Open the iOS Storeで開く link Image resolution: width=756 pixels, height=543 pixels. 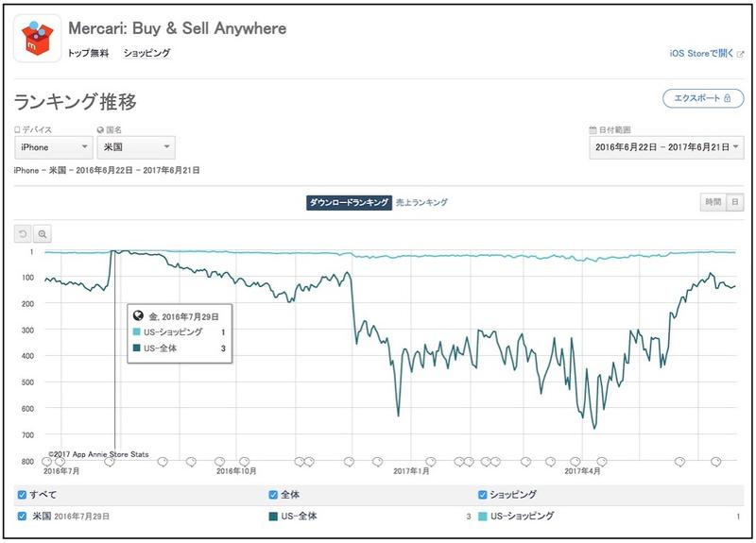701,54
